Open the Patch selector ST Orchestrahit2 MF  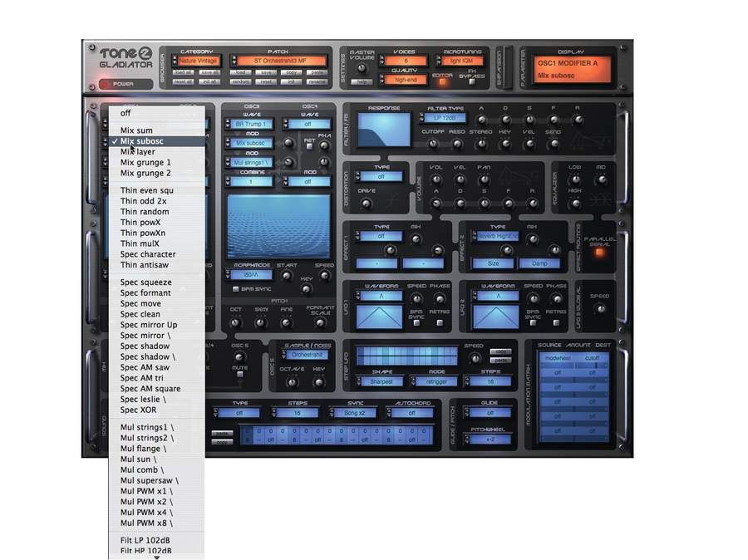click(279, 61)
